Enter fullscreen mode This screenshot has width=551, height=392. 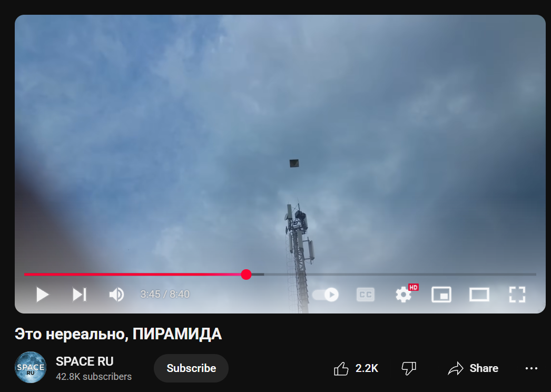click(517, 295)
